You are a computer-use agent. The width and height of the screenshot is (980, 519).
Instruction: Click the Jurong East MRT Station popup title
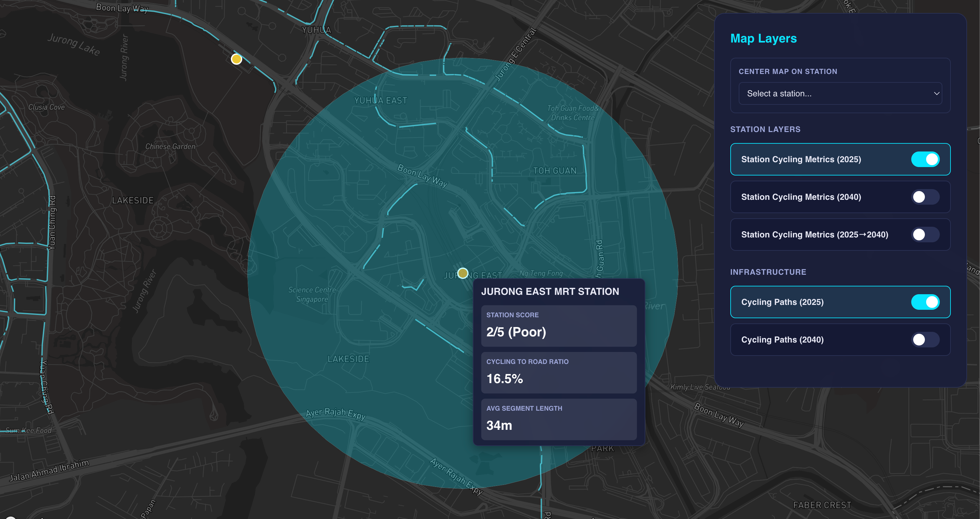[550, 292]
